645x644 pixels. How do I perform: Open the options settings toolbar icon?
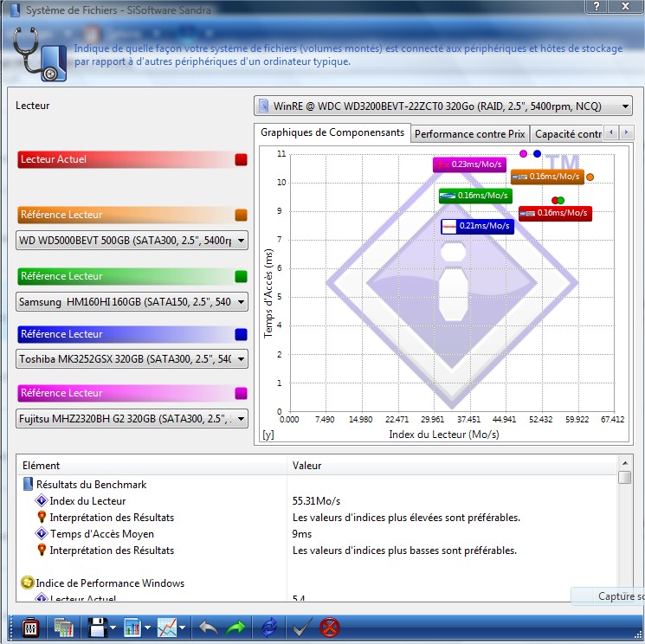(x=30, y=628)
